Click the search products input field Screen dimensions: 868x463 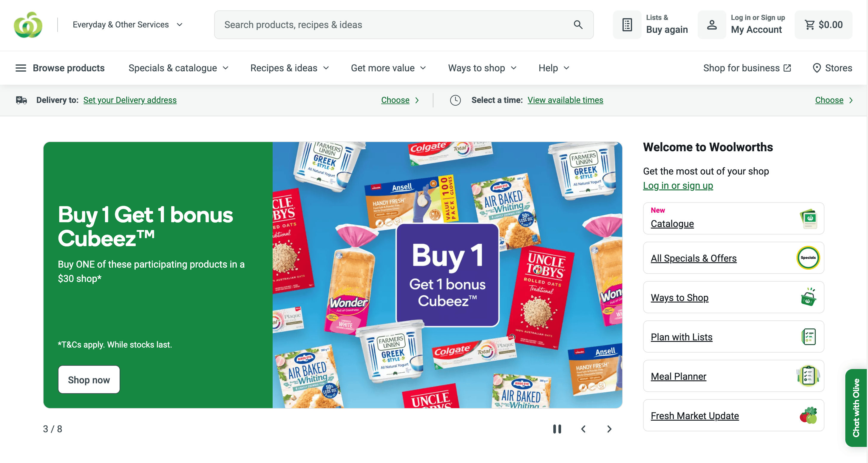(394, 24)
